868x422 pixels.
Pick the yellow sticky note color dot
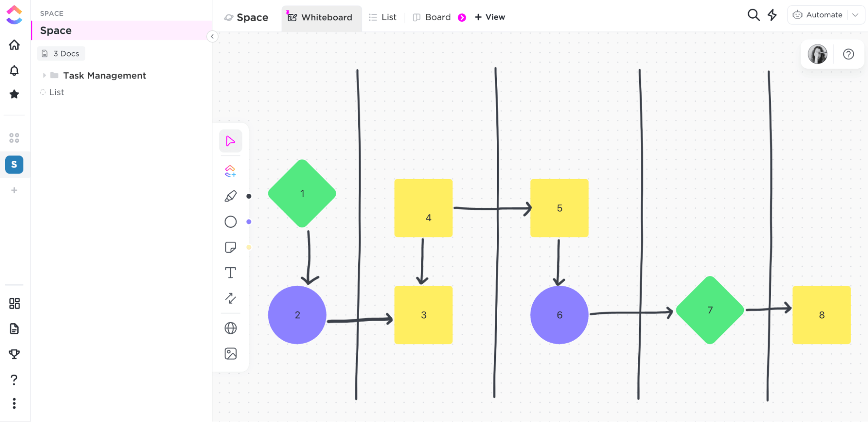click(x=249, y=247)
